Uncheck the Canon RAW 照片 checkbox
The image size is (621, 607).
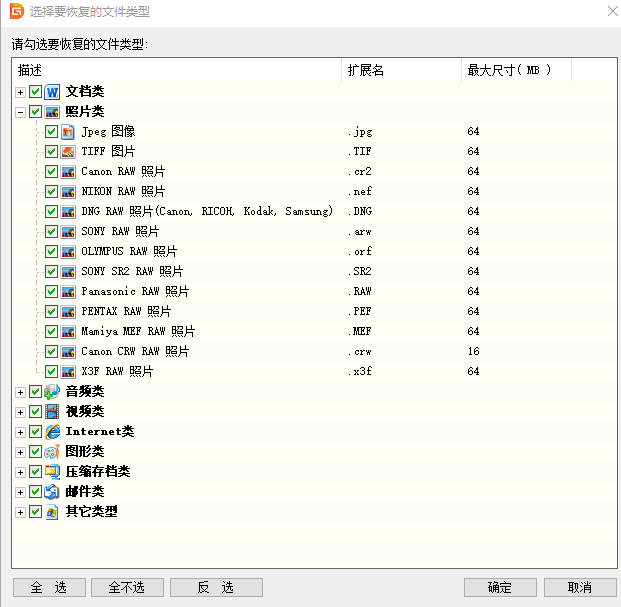[51, 171]
